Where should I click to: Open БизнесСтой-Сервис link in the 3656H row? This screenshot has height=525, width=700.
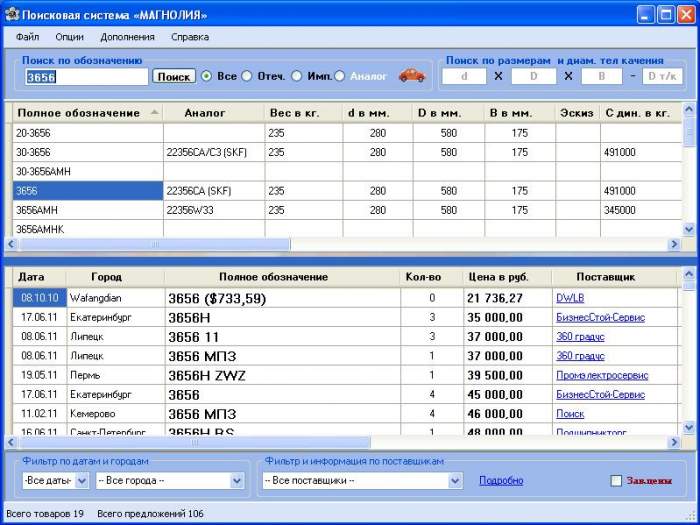coord(600,317)
